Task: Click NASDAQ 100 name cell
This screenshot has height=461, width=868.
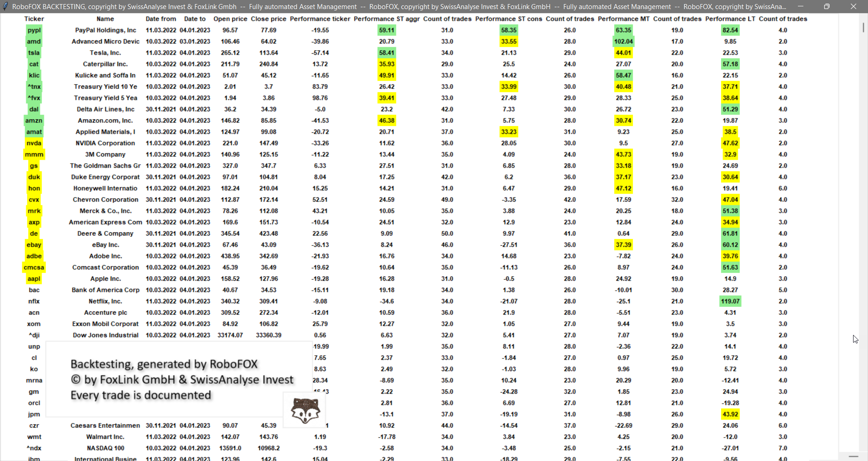Action: pyautogui.click(x=105, y=448)
